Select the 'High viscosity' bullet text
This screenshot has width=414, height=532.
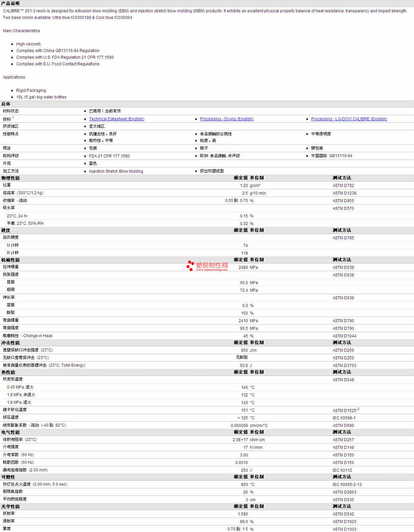(x=29, y=44)
